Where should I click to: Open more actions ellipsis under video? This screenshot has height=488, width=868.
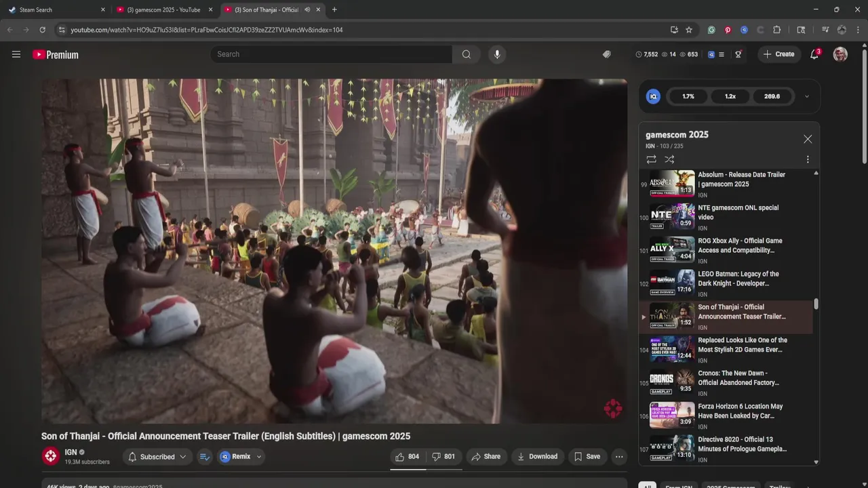click(x=619, y=457)
